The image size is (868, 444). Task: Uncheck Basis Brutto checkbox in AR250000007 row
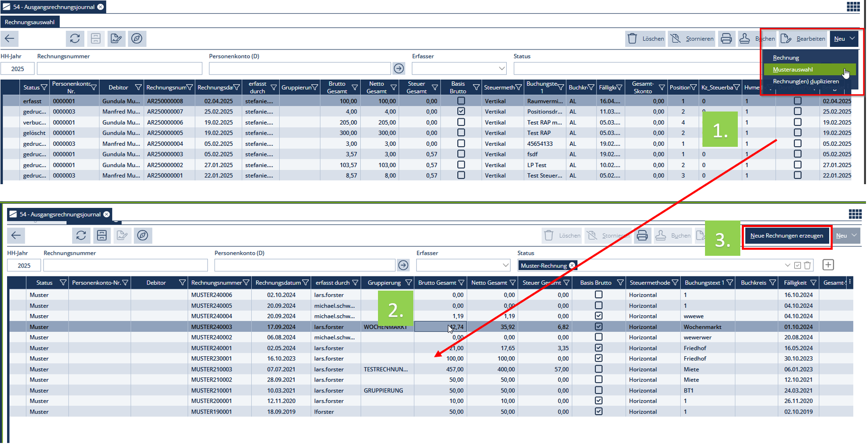click(461, 112)
